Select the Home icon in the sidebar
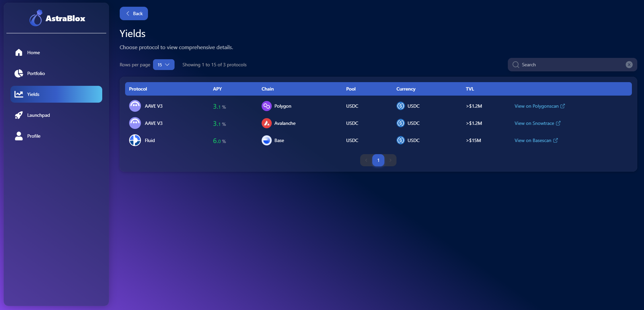The width and height of the screenshot is (644, 310). click(19, 53)
